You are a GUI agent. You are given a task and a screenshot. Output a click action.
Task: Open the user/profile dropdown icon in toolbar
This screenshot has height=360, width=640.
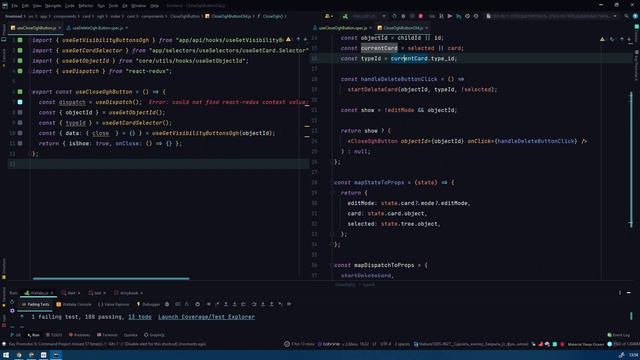coord(328,16)
